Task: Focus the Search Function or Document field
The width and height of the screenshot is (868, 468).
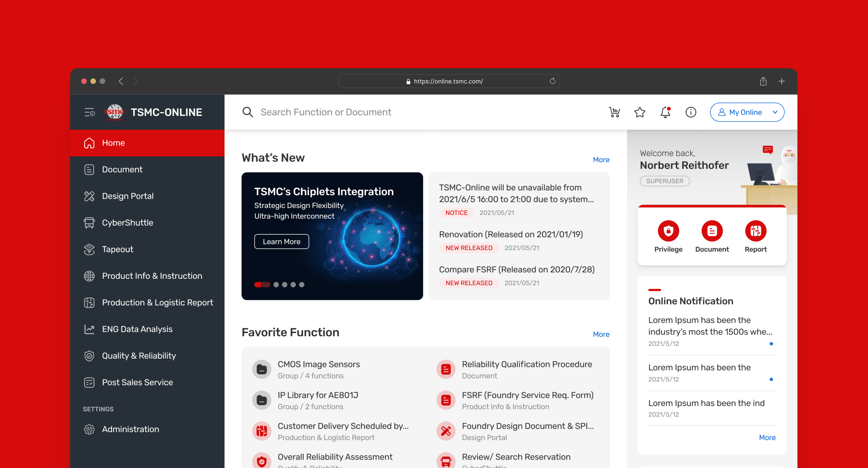Action: 326,112
